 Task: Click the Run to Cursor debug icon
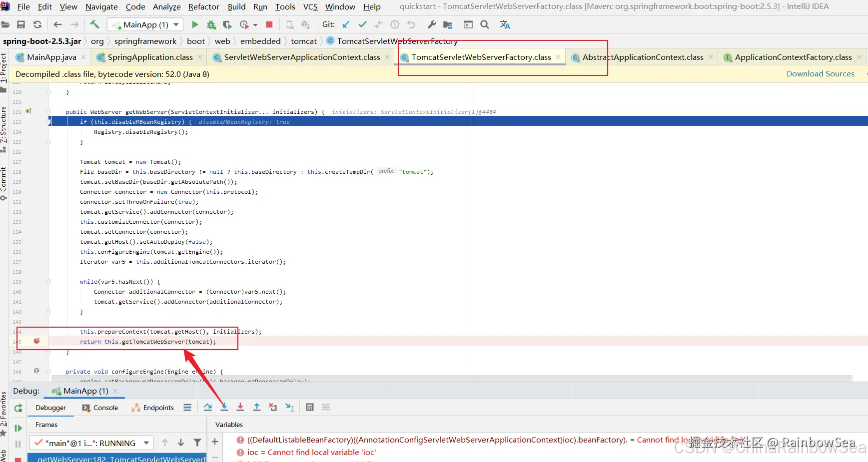pyautogui.click(x=289, y=408)
